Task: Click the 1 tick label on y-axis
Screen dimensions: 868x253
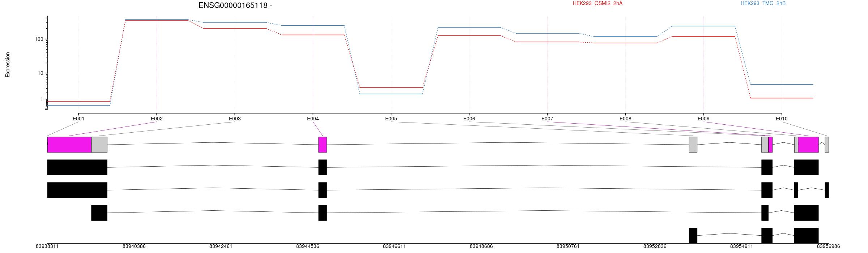Action: click(x=42, y=99)
